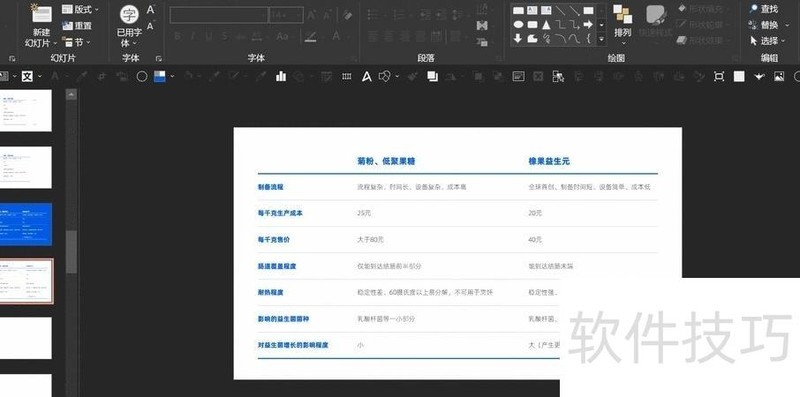The width and height of the screenshot is (800, 397).
Task: Expand the full shapes gallery list
Action: (602, 39)
